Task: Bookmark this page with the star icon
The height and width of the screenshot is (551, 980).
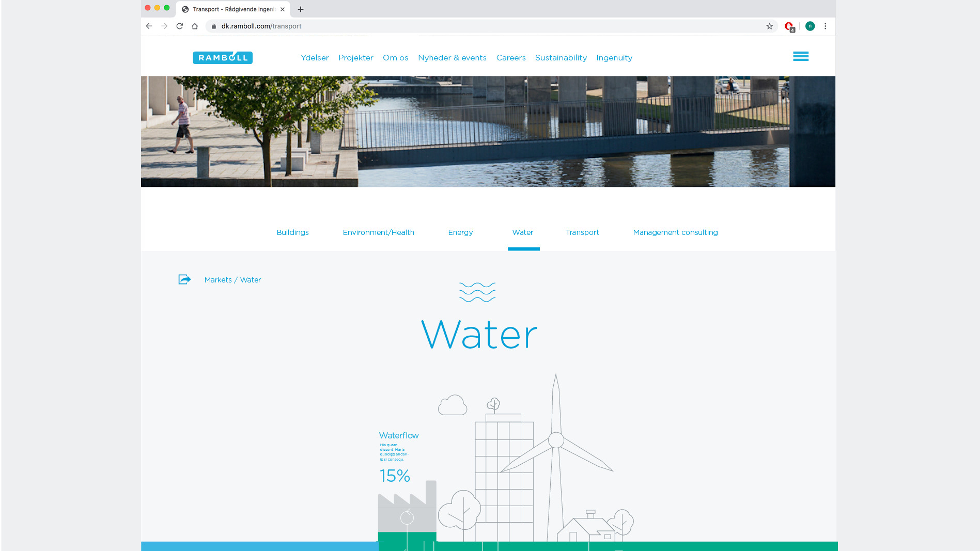Action: pyautogui.click(x=769, y=26)
